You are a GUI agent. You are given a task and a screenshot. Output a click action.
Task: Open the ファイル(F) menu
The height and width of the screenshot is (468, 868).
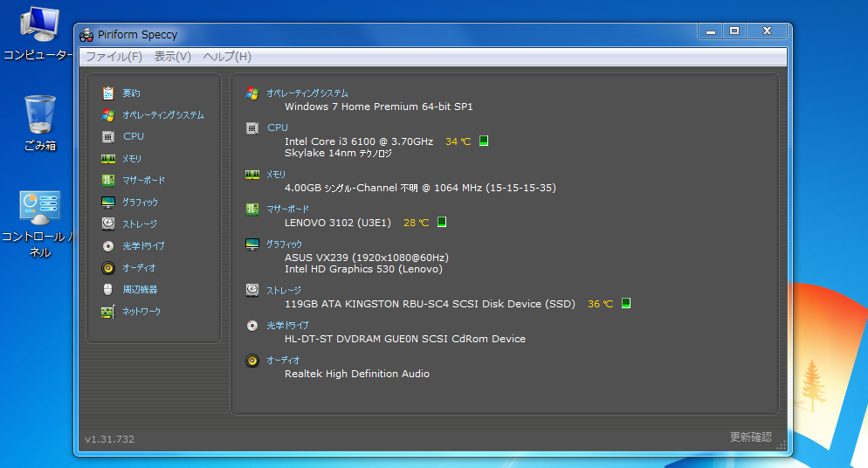pos(114,57)
